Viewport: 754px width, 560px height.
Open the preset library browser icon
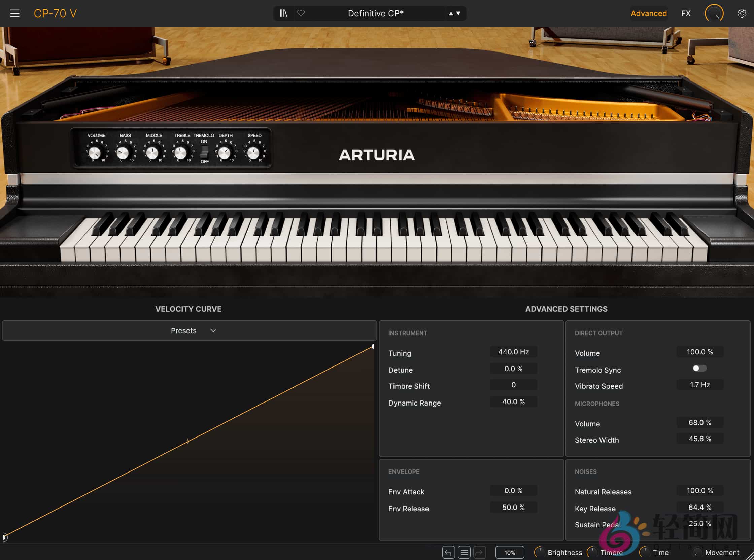coord(283,13)
